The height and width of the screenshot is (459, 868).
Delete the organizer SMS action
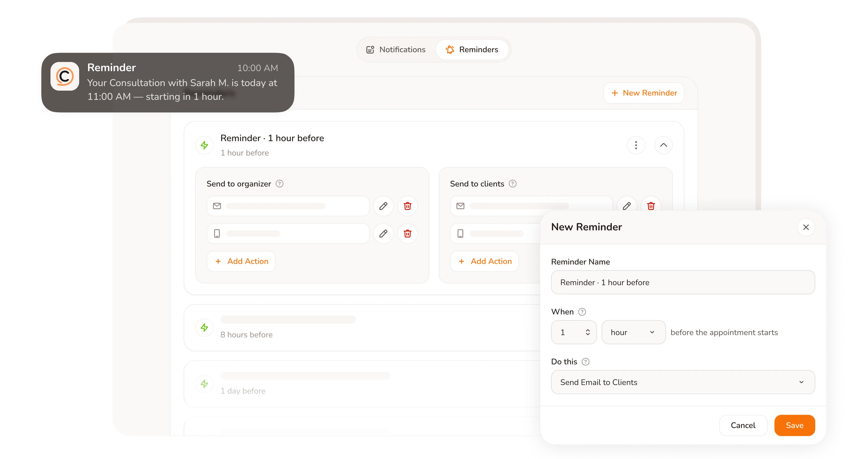407,233
